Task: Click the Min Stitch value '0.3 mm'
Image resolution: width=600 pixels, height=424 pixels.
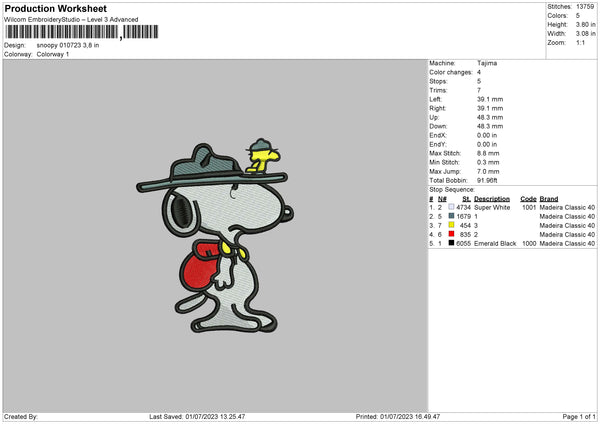Action: tap(488, 163)
